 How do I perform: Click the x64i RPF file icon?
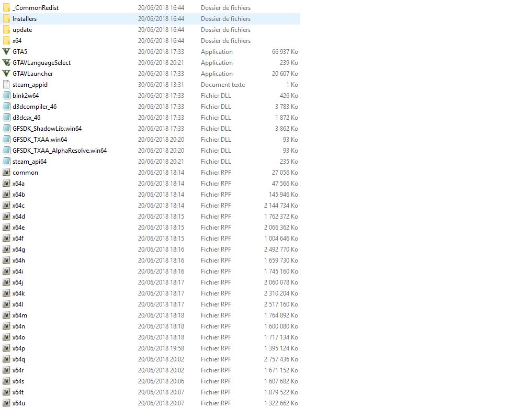[x=6, y=271]
